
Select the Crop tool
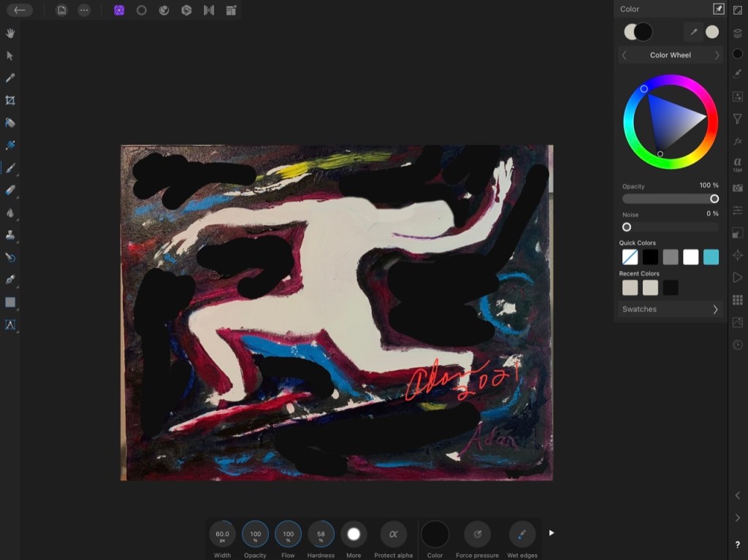(x=10, y=101)
